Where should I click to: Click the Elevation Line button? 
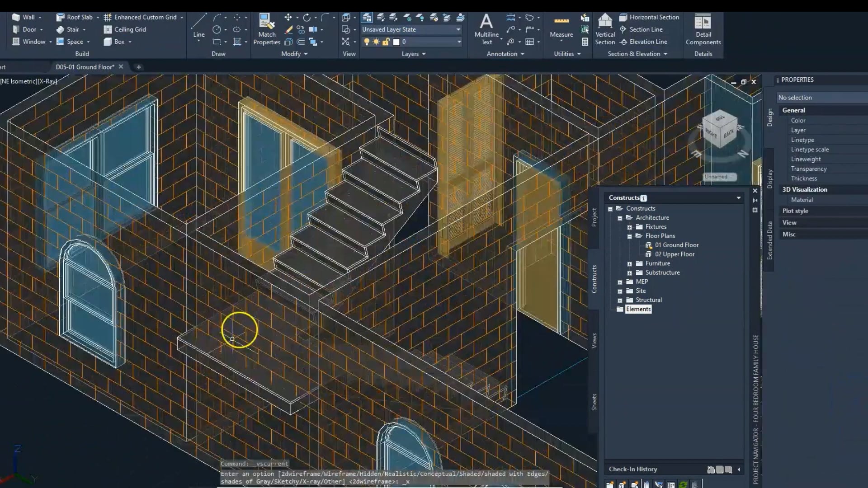[643, 42]
